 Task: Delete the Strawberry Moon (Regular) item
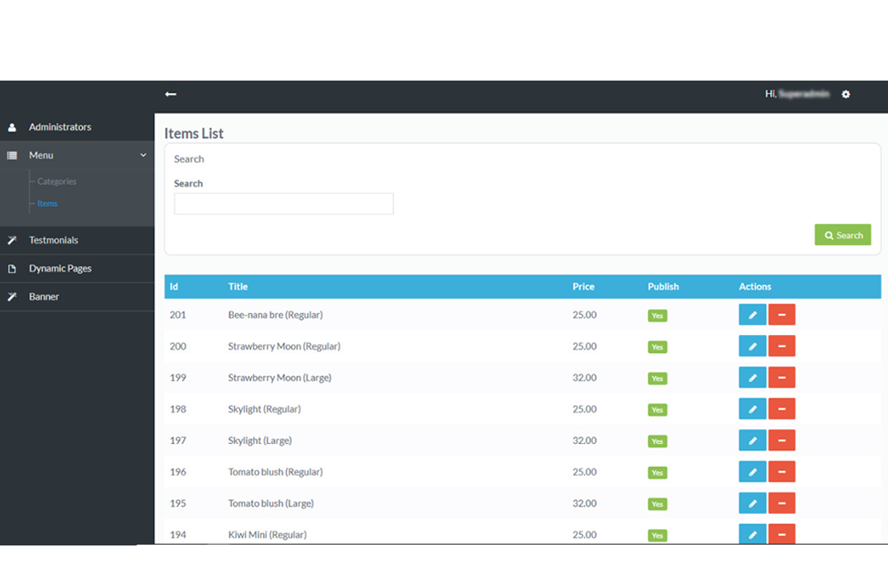(x=781, y=346)
